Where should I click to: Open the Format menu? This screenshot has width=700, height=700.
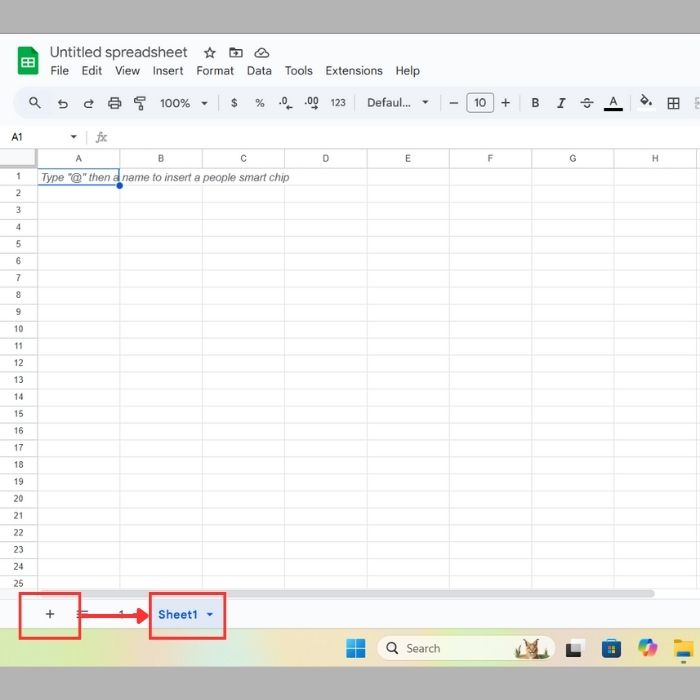coord(215,71)
